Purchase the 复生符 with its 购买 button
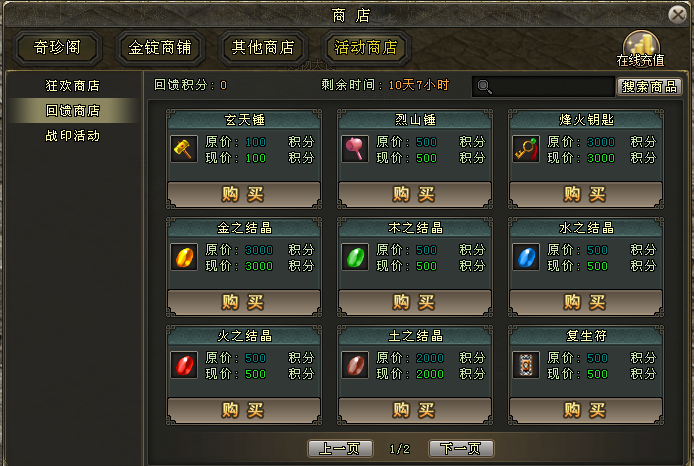This screenshot has width=694, height=466. coord(586,410)
